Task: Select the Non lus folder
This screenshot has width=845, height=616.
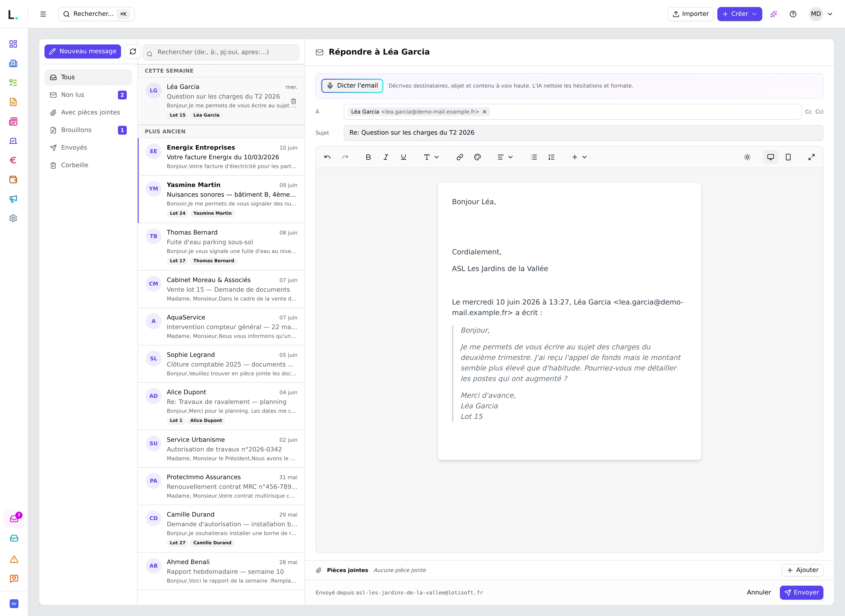Action: (88, 95)
